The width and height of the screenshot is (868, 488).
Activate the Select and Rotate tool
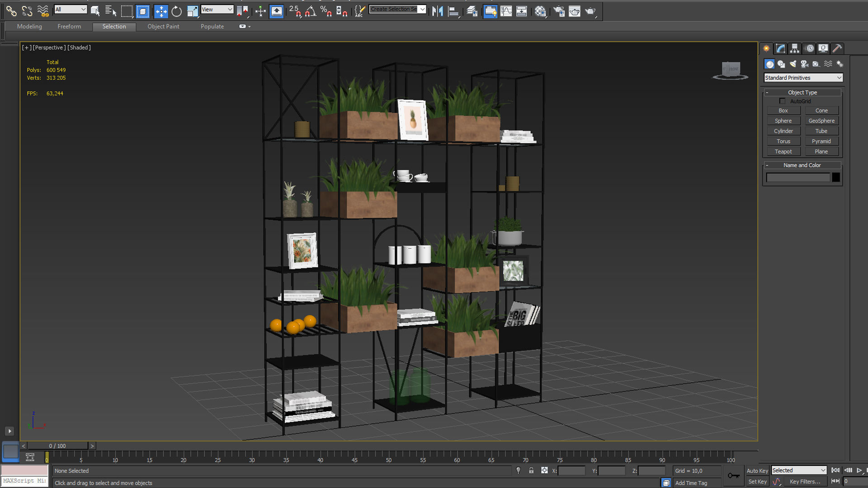[x=177, y=11]
